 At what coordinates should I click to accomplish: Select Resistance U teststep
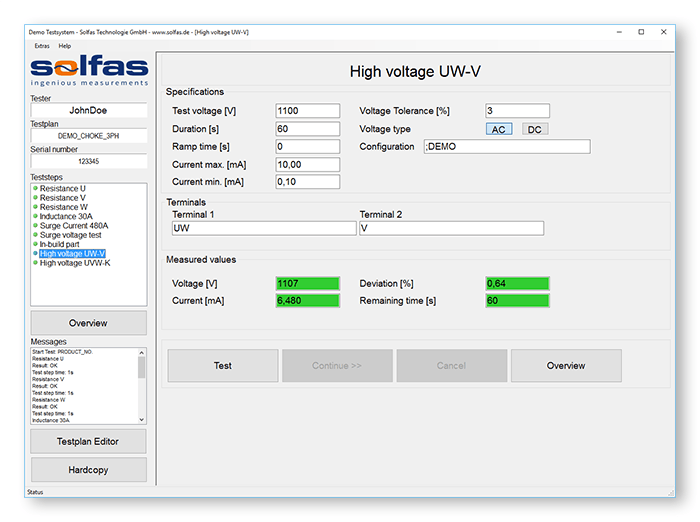[62, 188]
